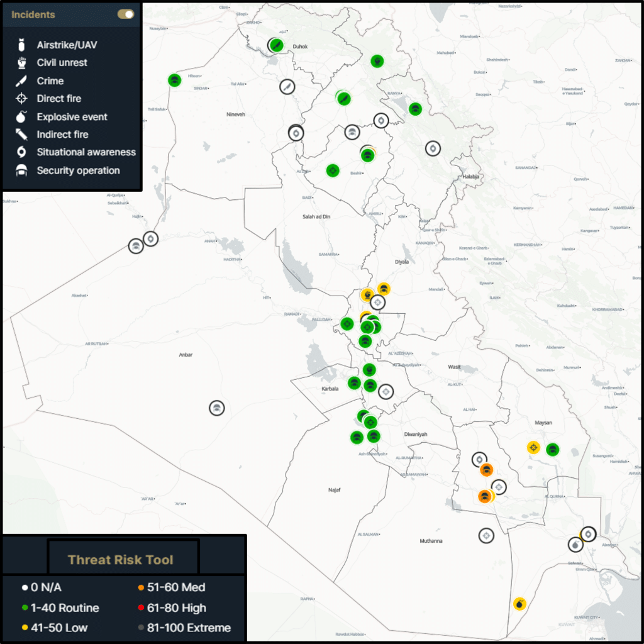644x644 pixels.
Task: Click the Threat Risk Tool title
Action: point(120,560)
